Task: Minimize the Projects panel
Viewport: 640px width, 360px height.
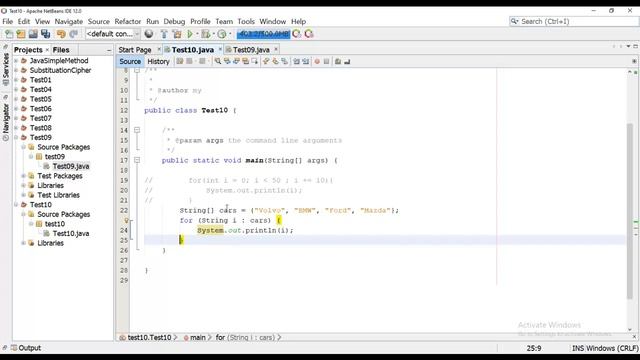Action: [x=109, y=50]
